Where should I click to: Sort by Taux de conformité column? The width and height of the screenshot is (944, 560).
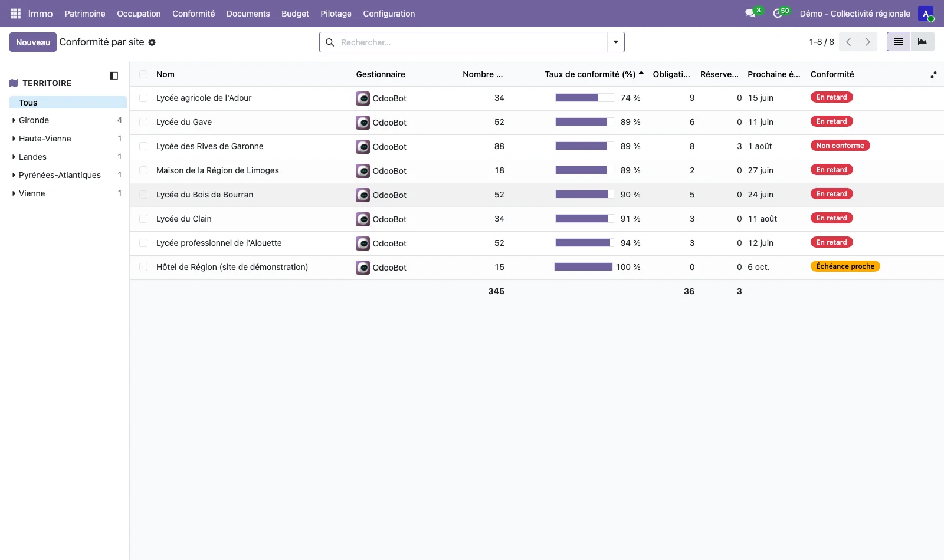click(590, 74)
